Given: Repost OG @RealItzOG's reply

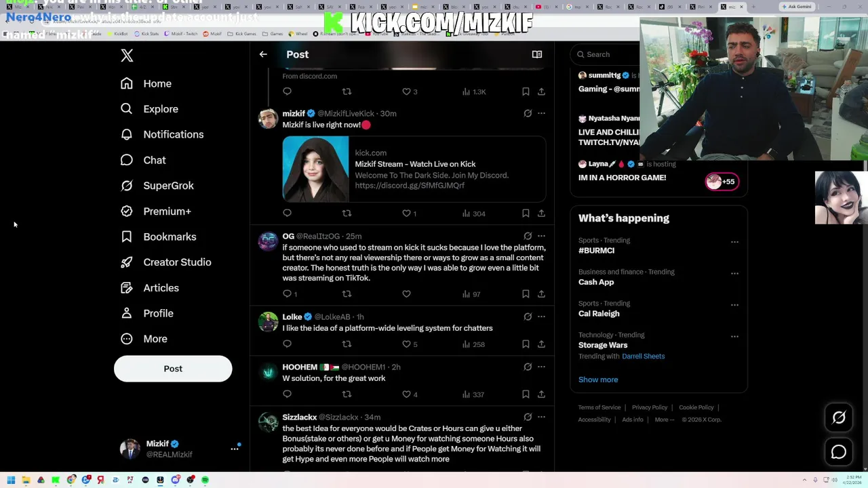Looking at the screenshot, I should [347, 294].
